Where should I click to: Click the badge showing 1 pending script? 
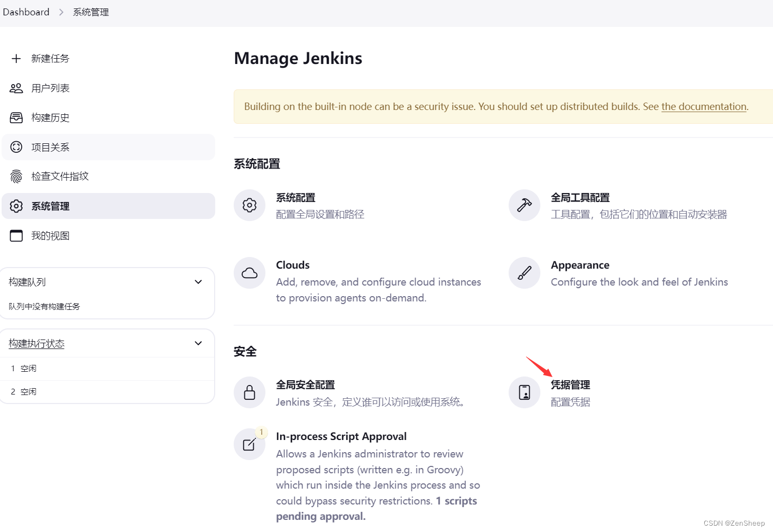pos(261,432)
